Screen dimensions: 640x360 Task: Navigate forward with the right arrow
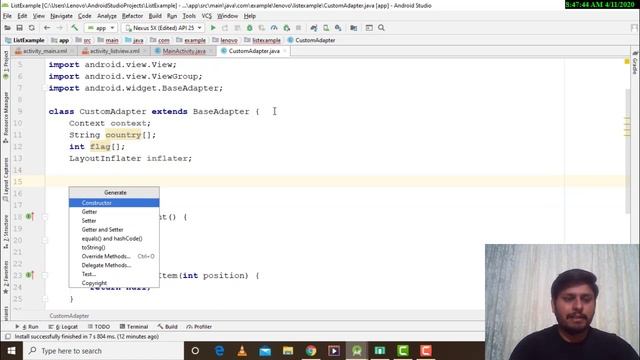60,28
